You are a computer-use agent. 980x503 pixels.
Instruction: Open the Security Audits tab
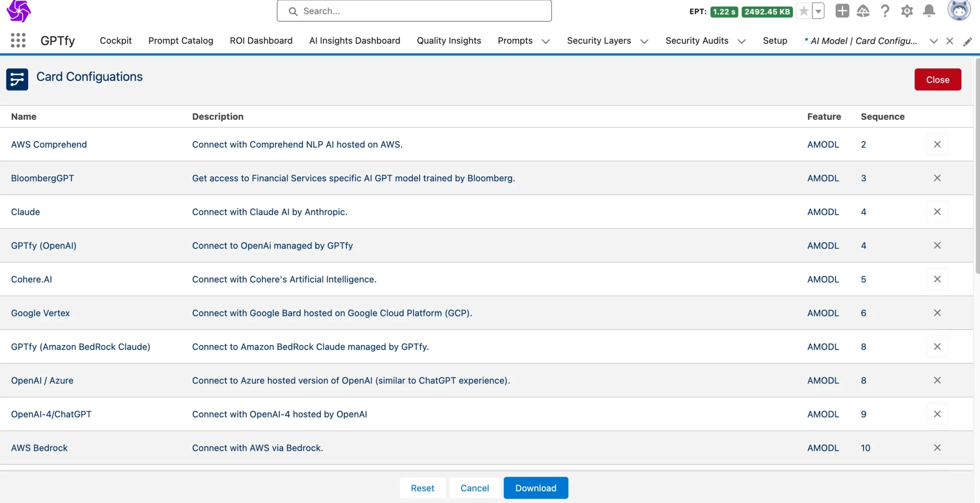coord(697,41)
